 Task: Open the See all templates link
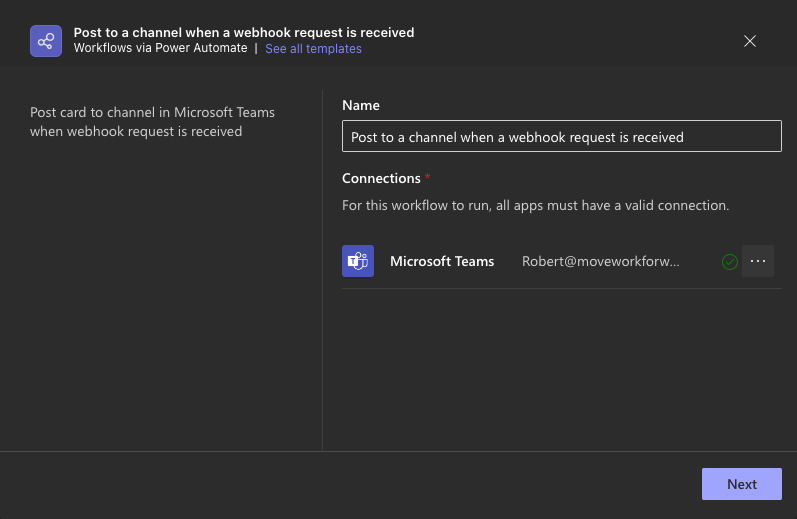[313, 49]
